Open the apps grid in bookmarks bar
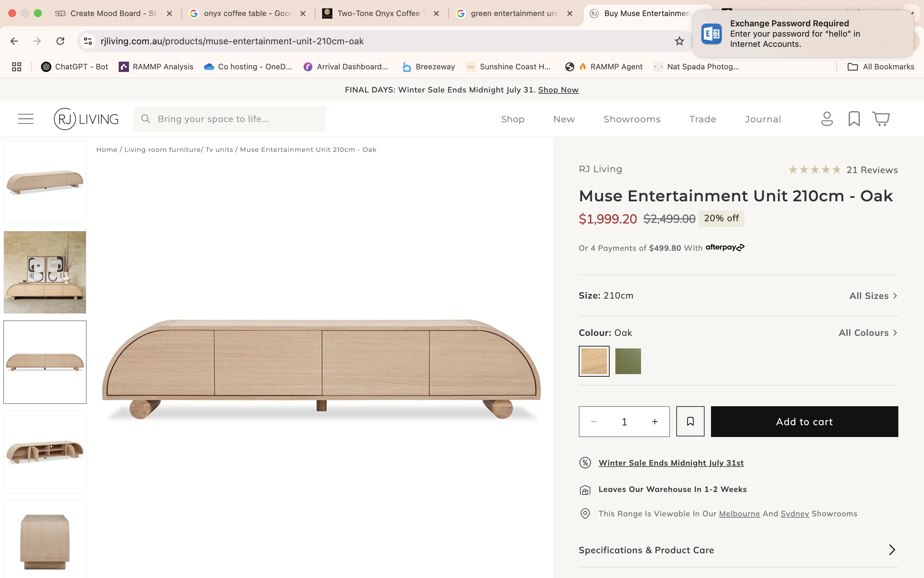The image size is (924, 578). pos(16,66)
